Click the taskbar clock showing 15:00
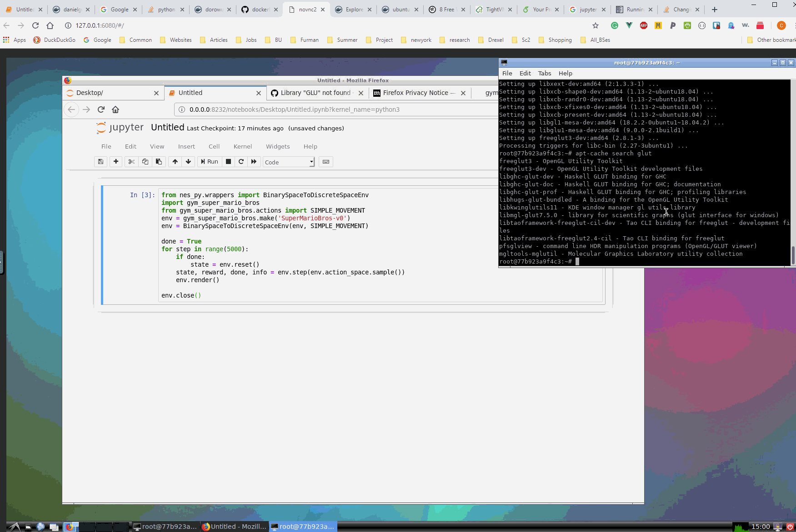This screenshot has width=796, height=532. pos(761,527)
